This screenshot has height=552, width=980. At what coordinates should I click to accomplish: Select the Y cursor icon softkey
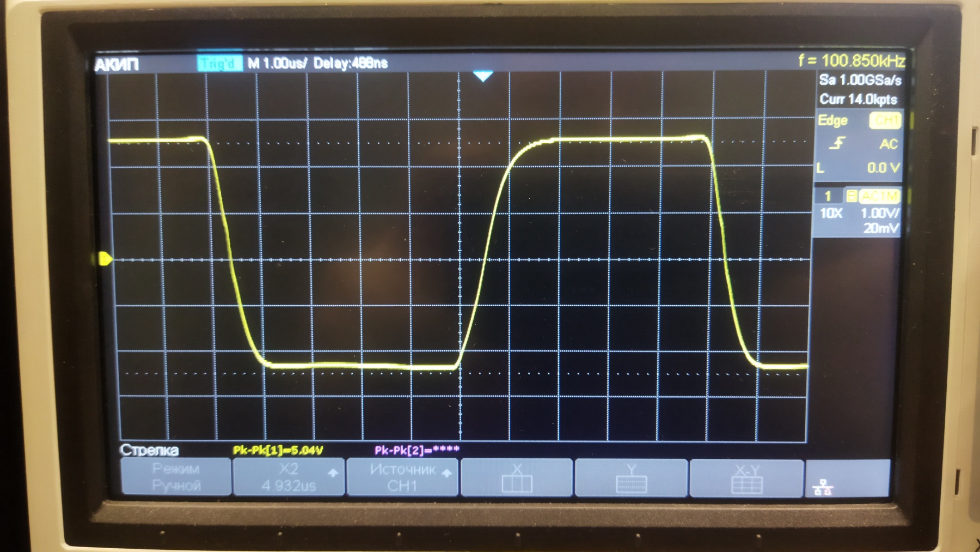tap(632, 478)
